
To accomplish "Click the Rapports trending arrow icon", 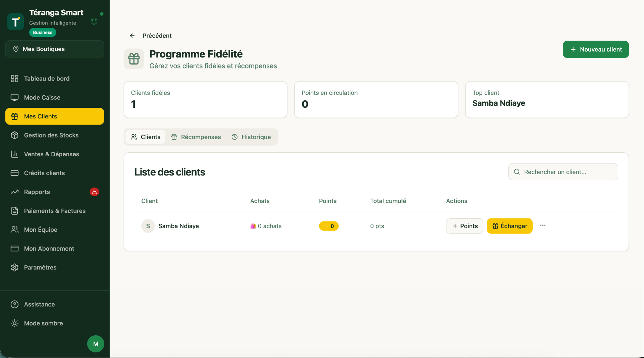I will click(14, 192).
